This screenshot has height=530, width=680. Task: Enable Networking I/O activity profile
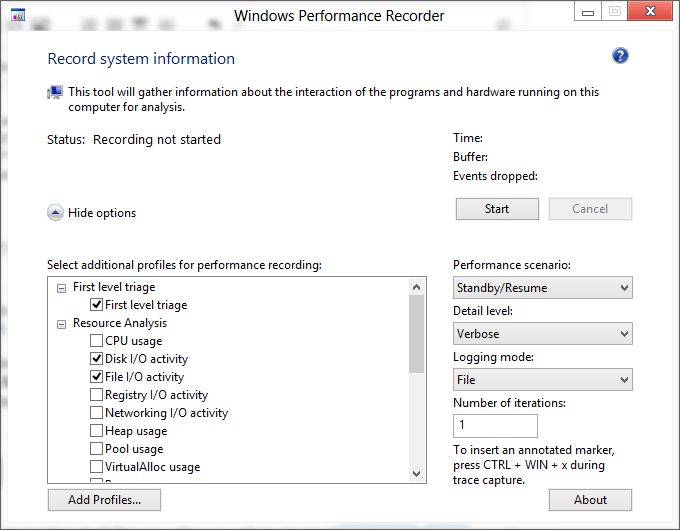tap(96, 413)
